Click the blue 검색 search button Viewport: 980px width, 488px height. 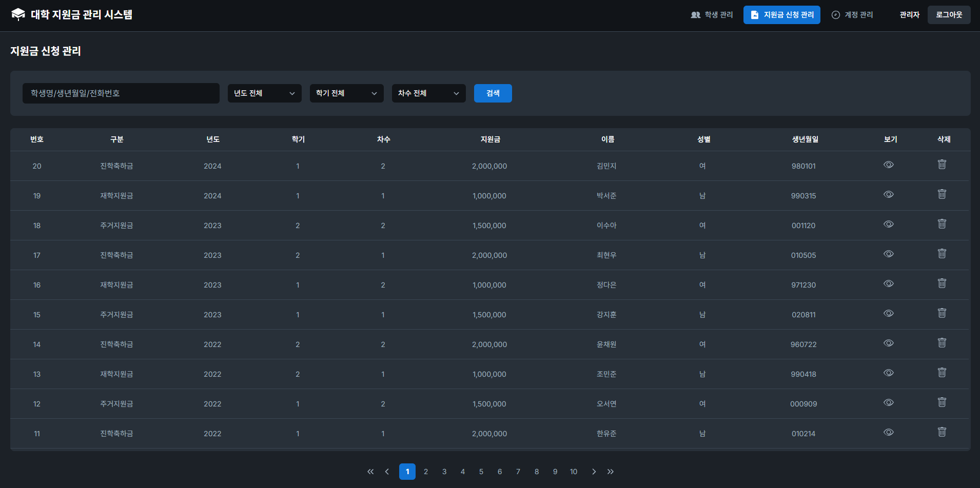coord(493,93)
